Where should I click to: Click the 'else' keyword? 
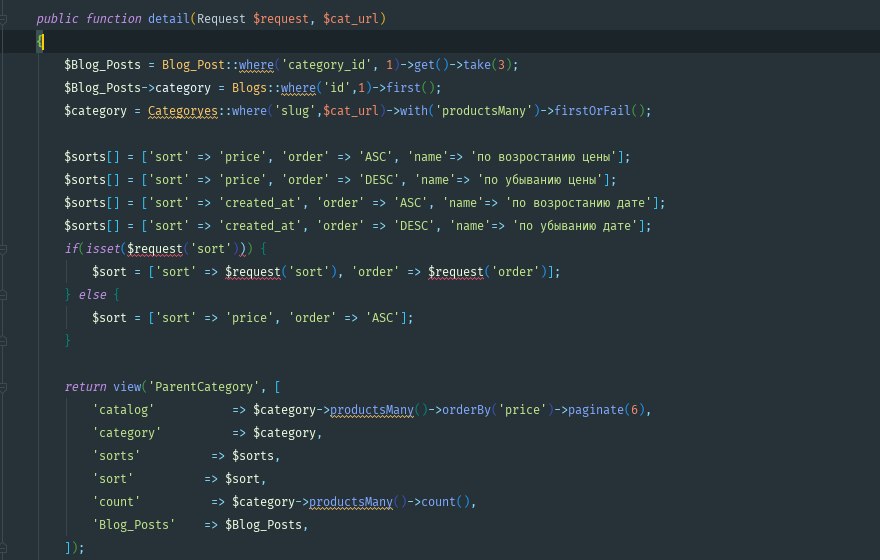pos(93,295)
